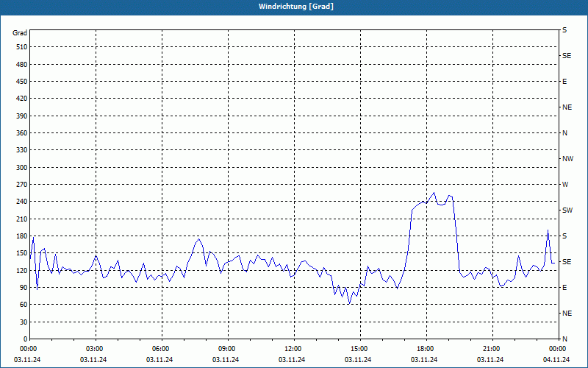Select the 03.11.24 date under 18:00
The image size is (588, 368).
click(x=424, y=360)
